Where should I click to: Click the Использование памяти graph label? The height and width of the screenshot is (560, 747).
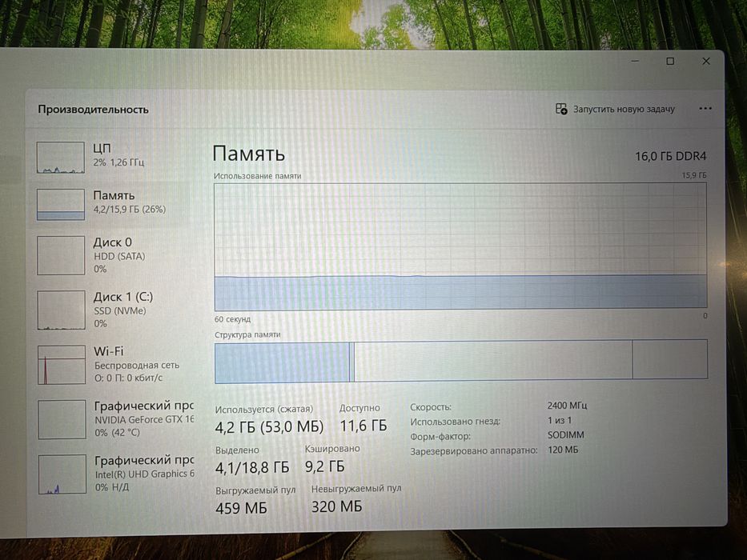(257, 176)
